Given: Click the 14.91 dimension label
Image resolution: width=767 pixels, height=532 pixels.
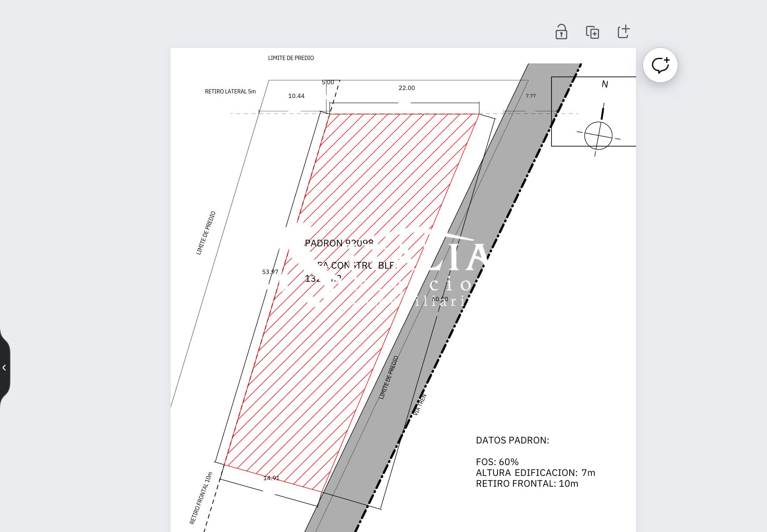Looking at the screenshot, I should pos(271,478).
